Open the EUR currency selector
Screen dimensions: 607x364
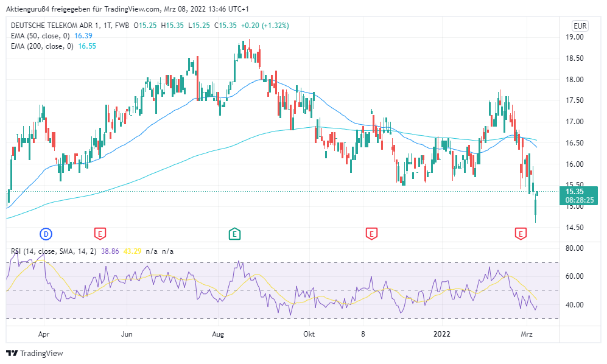(580, 26)
